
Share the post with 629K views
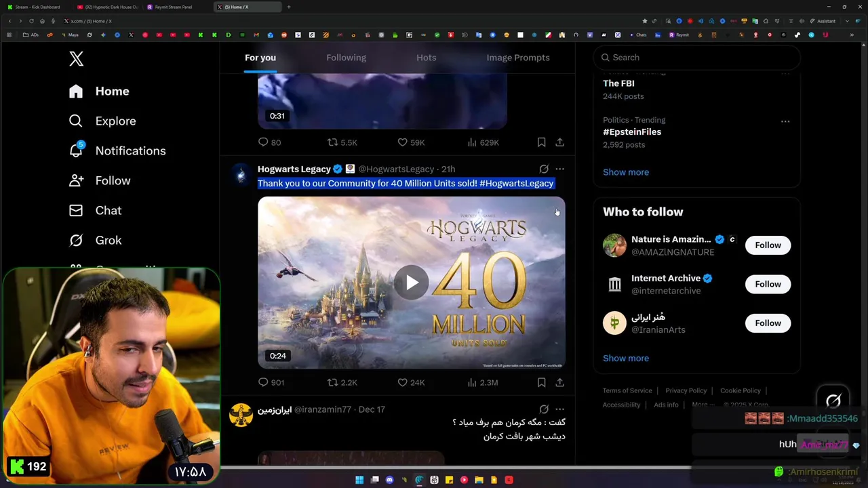click(x=559, y=142)
